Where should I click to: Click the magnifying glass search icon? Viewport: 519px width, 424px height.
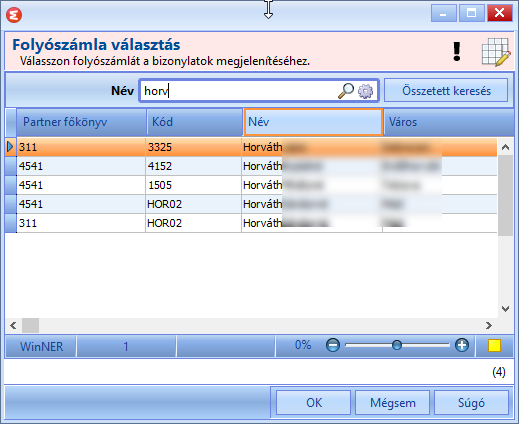(x=346, y=91)
